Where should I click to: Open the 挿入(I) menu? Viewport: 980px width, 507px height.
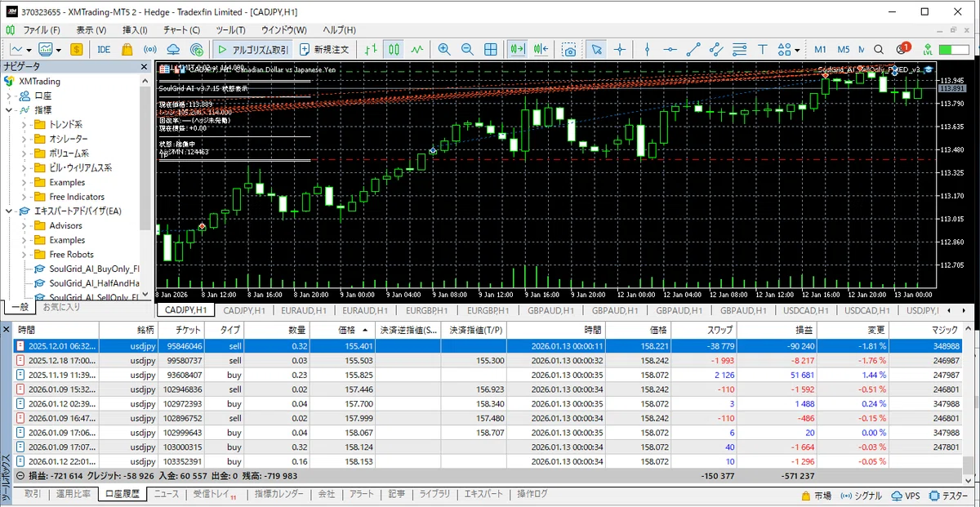pos(135,30)
